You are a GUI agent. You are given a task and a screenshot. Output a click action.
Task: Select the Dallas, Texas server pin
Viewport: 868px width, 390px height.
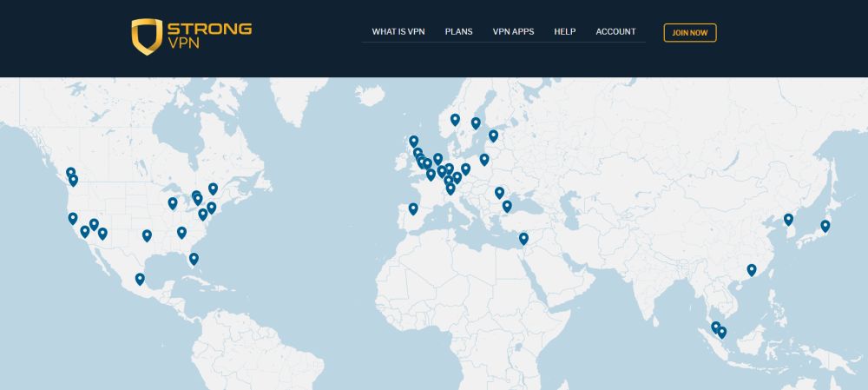(x=147, y=236)
